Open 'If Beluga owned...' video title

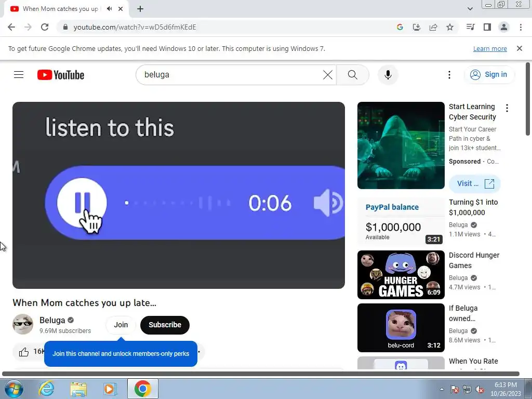(463, 313)
